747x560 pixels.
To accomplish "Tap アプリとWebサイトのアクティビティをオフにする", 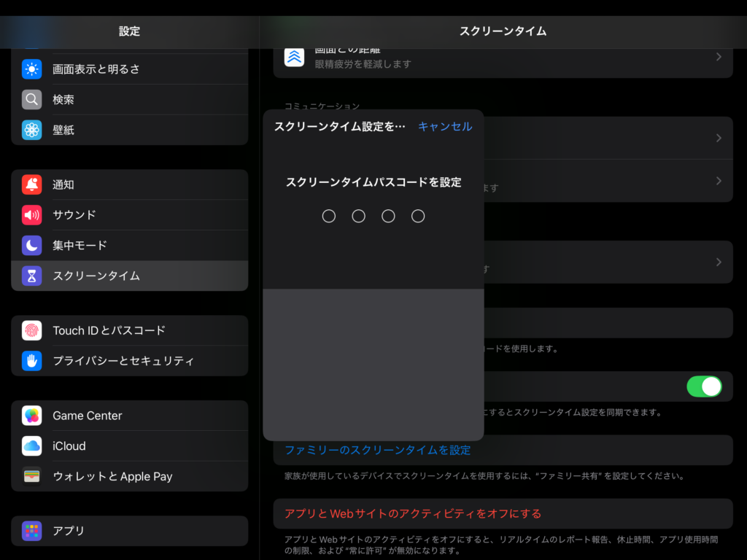I will (x=413, y=514).
